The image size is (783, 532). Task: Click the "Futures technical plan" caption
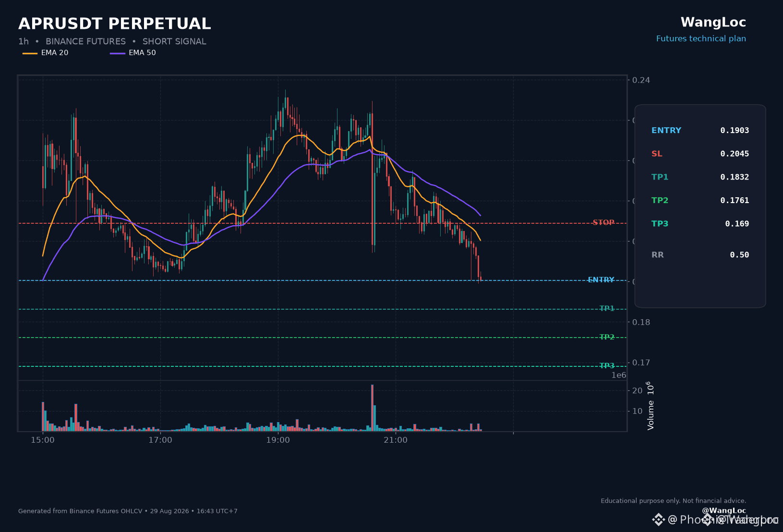(x=701, y=39)
